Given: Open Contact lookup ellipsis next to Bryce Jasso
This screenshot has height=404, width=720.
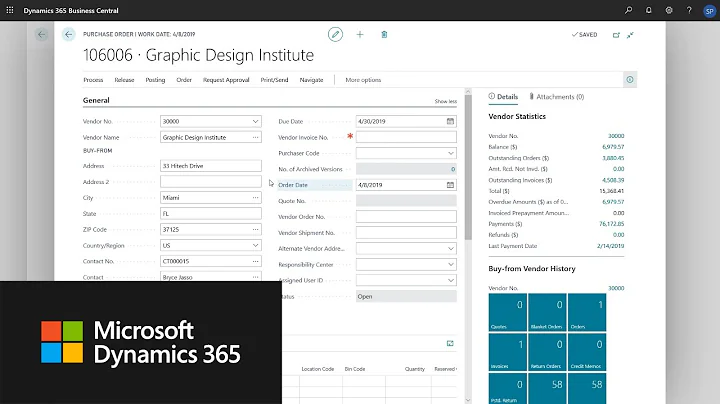Looking at the screenshot, I should point(255,277).
